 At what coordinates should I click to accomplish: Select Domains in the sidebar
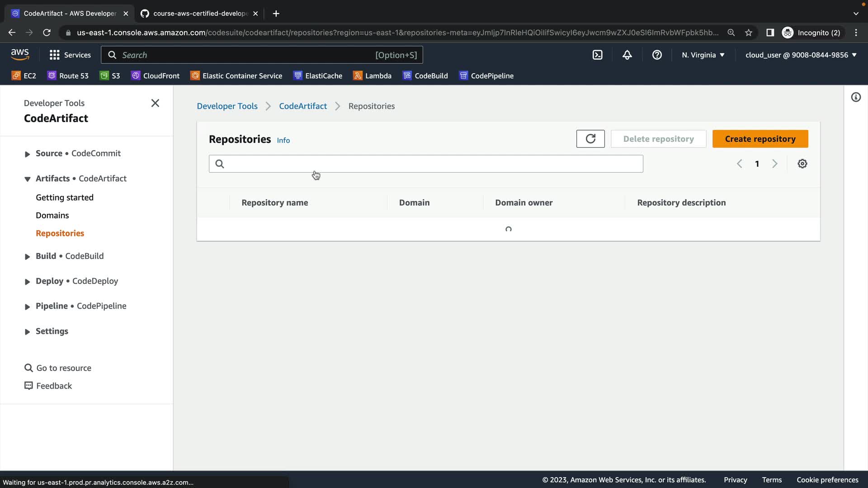tap(52, 215)
